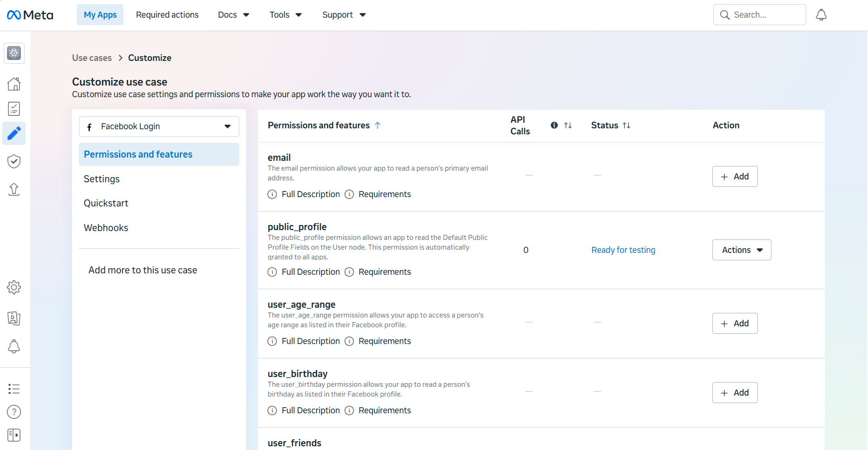868x450 pixels.
Task: Add the email permission
Action: click(x=735, y=177)
